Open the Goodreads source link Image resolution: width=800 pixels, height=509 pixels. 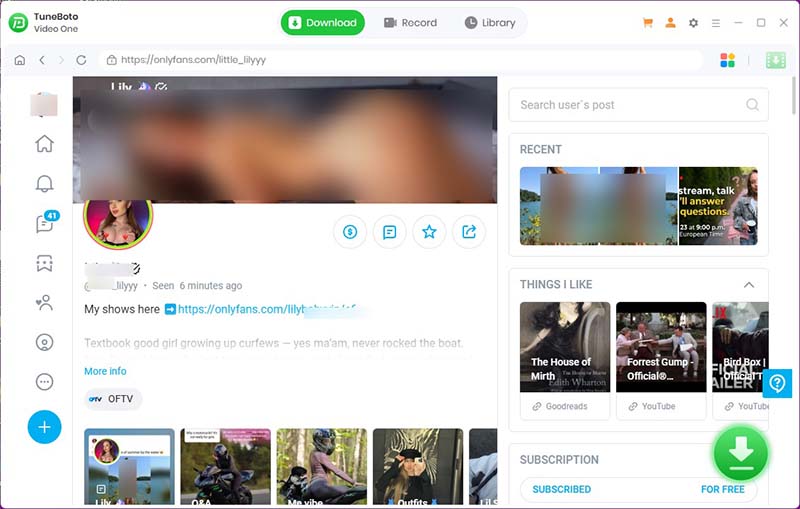(x=560, y=406)
